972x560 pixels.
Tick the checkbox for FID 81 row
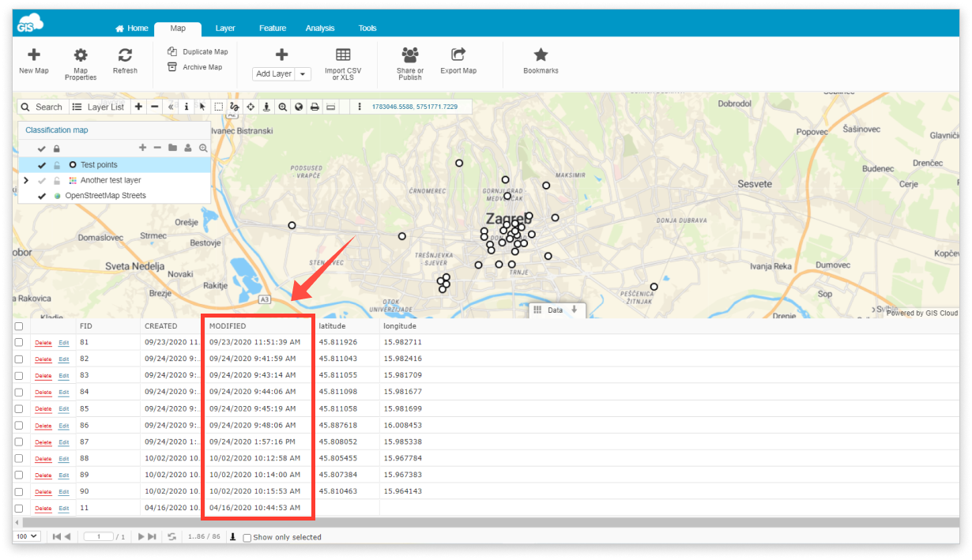click(x=19, y=342)
